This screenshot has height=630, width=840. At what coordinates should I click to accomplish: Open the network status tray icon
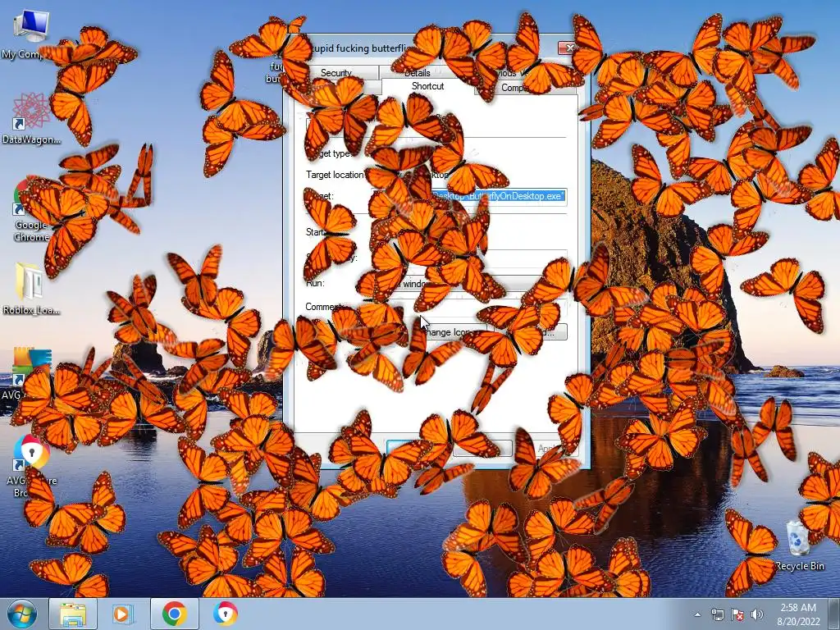[717, 614]
